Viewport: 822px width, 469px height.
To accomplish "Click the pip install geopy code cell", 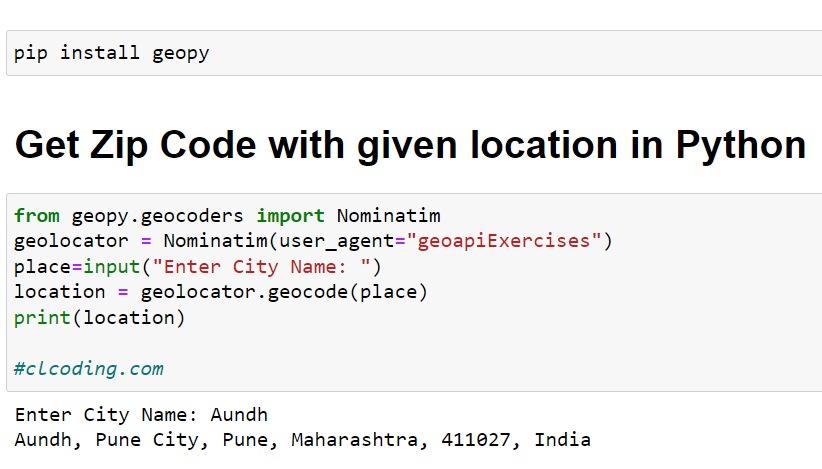I will click(414, 53).
